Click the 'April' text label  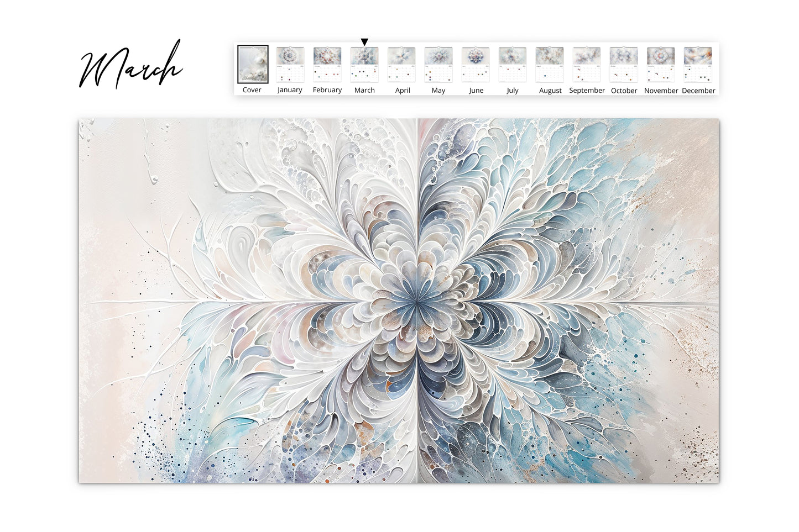[403, 91]
